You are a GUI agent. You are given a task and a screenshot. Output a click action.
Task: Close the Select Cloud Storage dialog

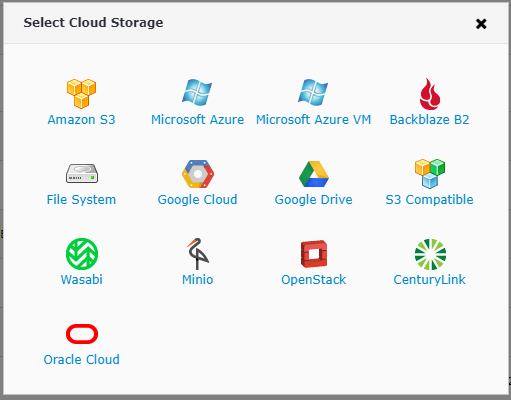pyautogui.click(x=481, y=24)
